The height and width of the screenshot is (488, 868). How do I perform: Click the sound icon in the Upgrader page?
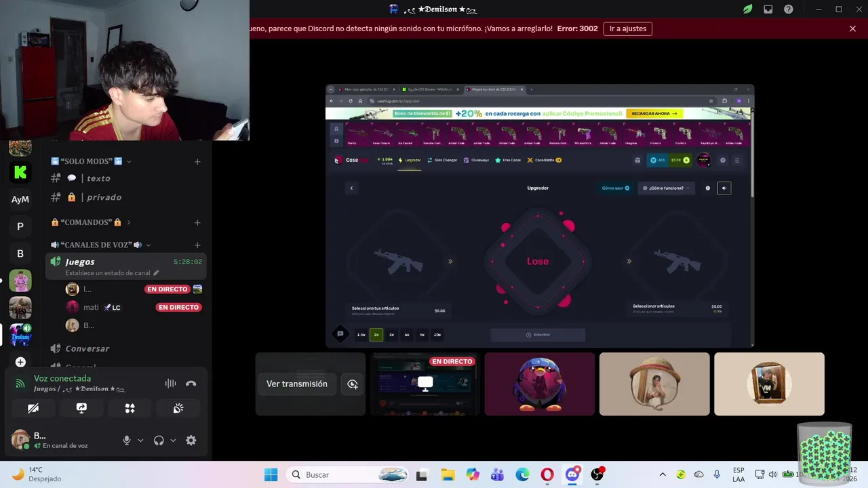(724, 188)
